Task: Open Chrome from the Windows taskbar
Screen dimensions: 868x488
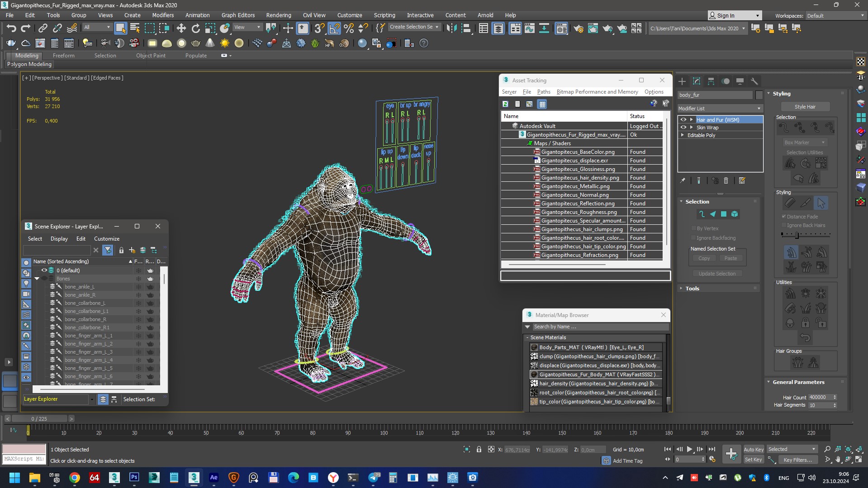Action: click(75, 477)
